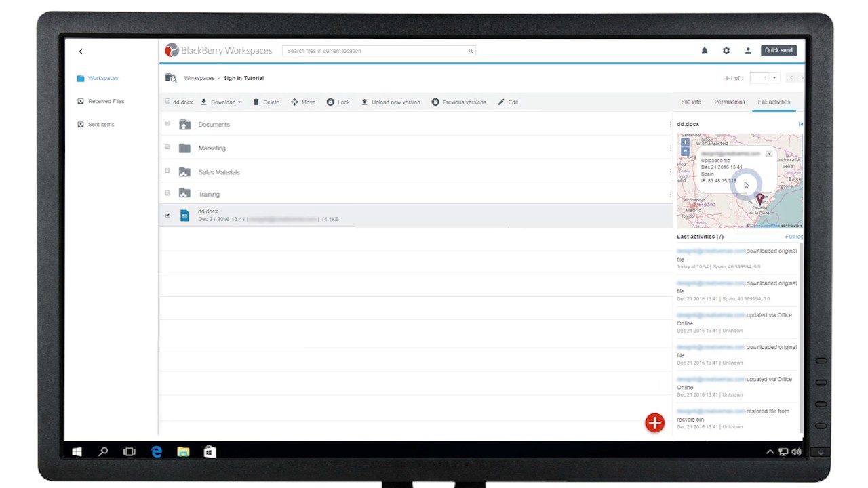Click the Documents folder icon
Image resolution: width=868 pixels, height=488 pixels.
pyautogui.click(x=184, y=125)
